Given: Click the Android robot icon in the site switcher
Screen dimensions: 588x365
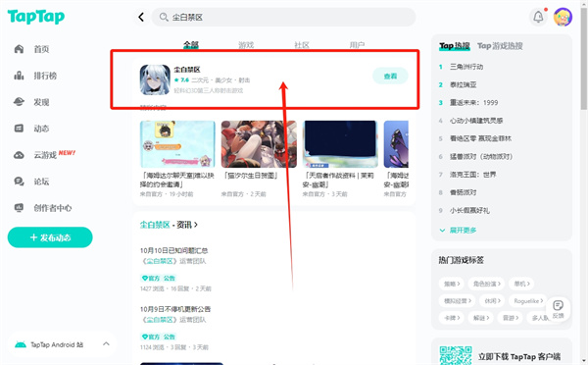Looking at the screenshot, I should (21, 344).
